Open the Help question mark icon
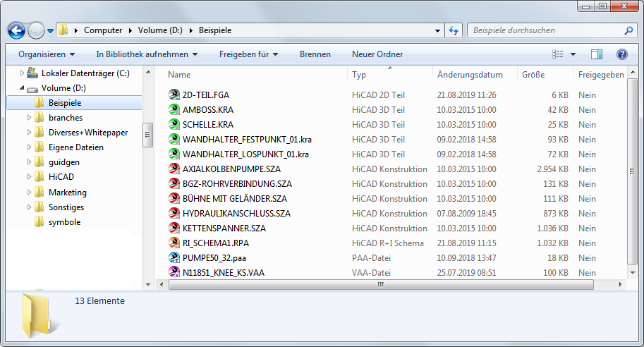Screen dimensions: 644x347 pos(622,54)
